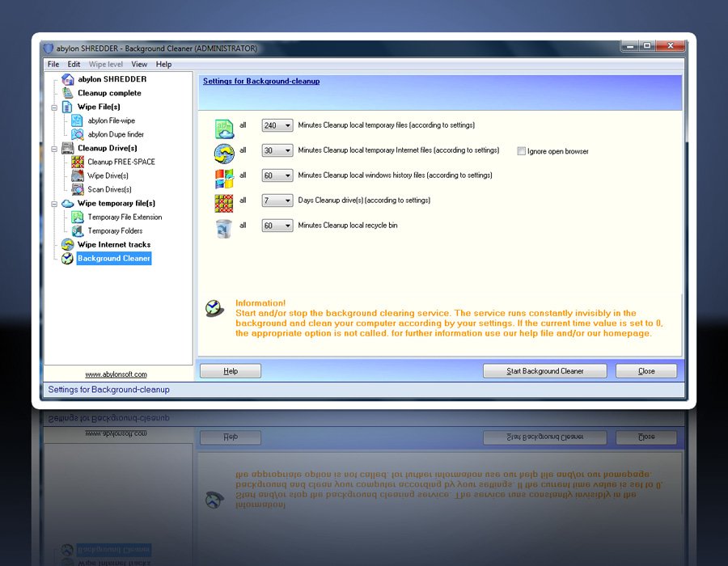
Task: Click the Temporary File Extension icon
Action: (x=77, y=218)
